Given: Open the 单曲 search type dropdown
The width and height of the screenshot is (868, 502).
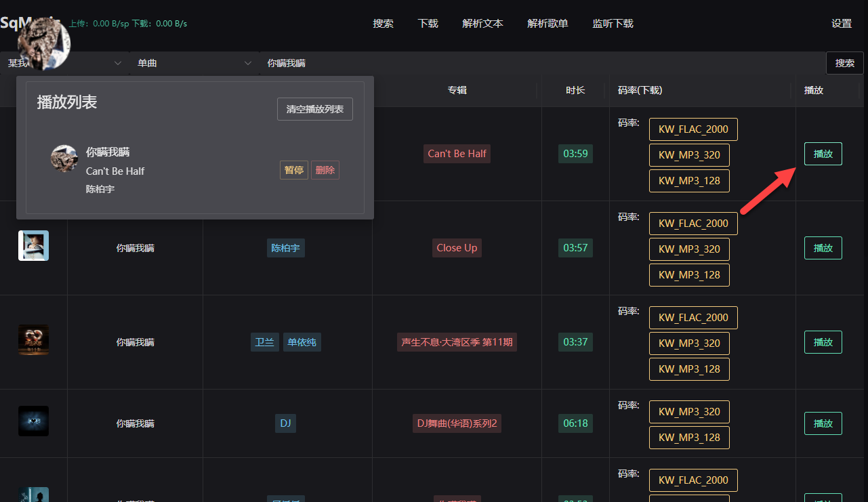Looking at the screenshot, I should tap(194, 63).
